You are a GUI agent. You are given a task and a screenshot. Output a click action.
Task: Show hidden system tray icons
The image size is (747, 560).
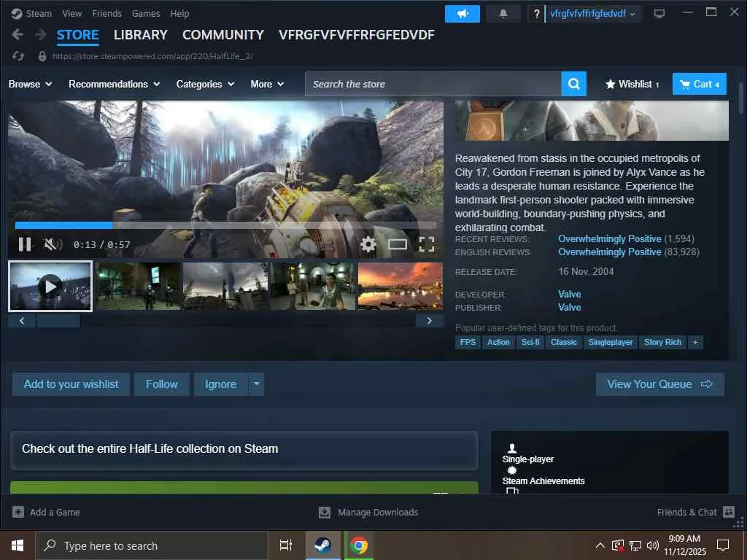coord(600,545)
